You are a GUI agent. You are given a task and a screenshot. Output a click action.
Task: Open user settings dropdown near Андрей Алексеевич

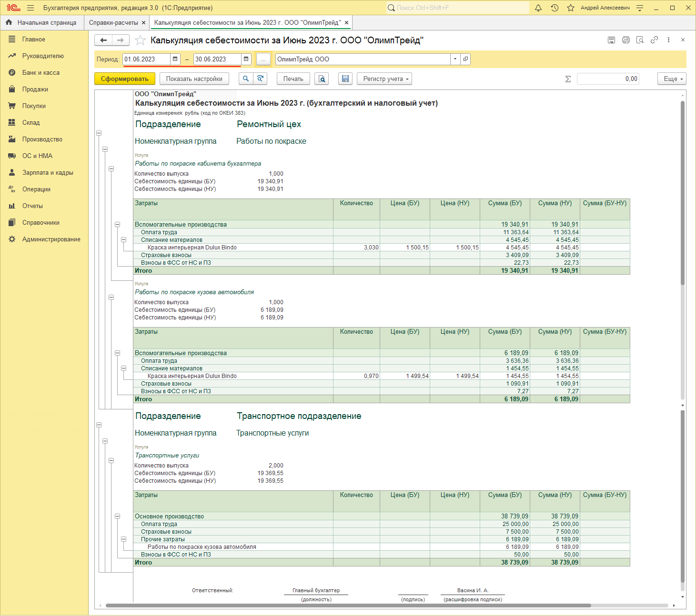click(x=640, y=8)
